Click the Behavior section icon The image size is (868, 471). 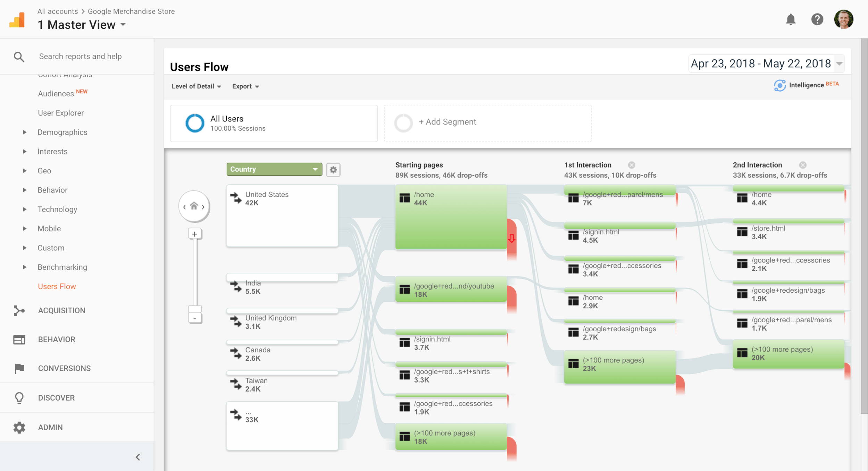(19, 339)
